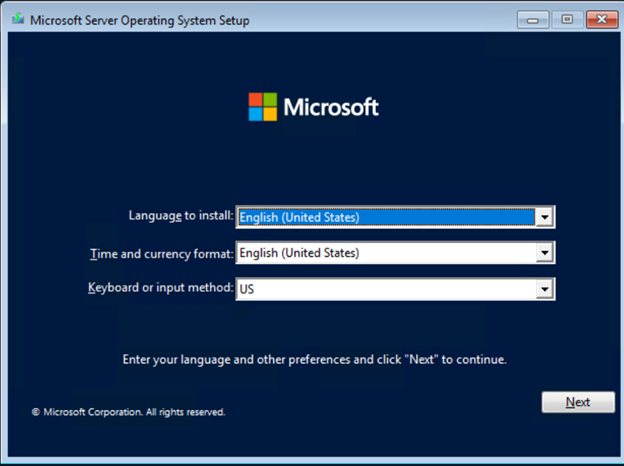Open the Time and currency format dropdown arrow

point(544,253)
